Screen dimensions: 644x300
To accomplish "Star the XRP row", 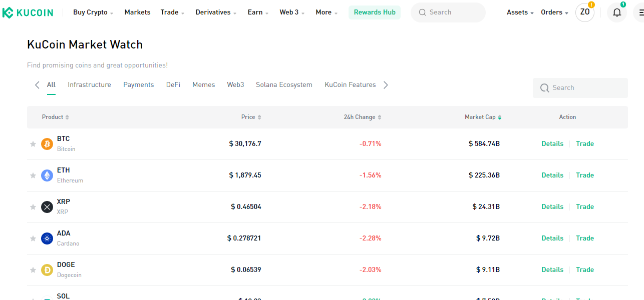I will 33,207.
